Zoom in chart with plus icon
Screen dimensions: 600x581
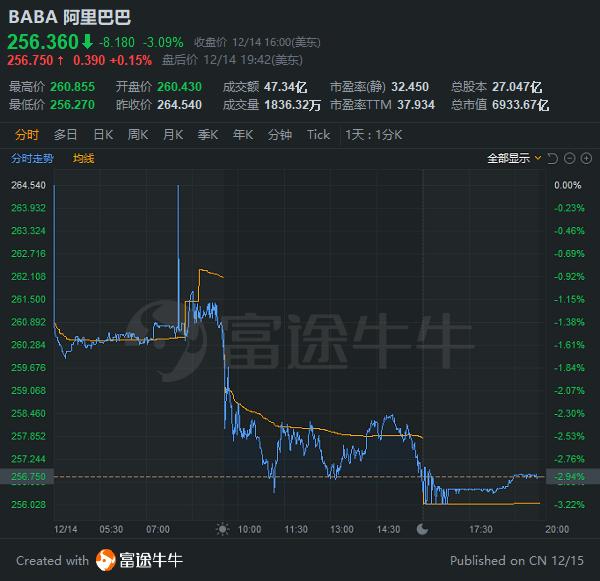pyautogui.click(x=584, y=158)
